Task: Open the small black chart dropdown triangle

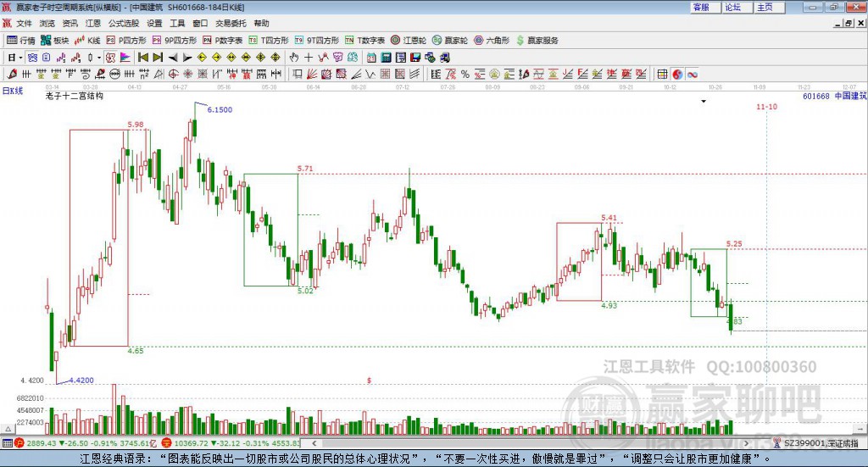Action: point(704,101)
